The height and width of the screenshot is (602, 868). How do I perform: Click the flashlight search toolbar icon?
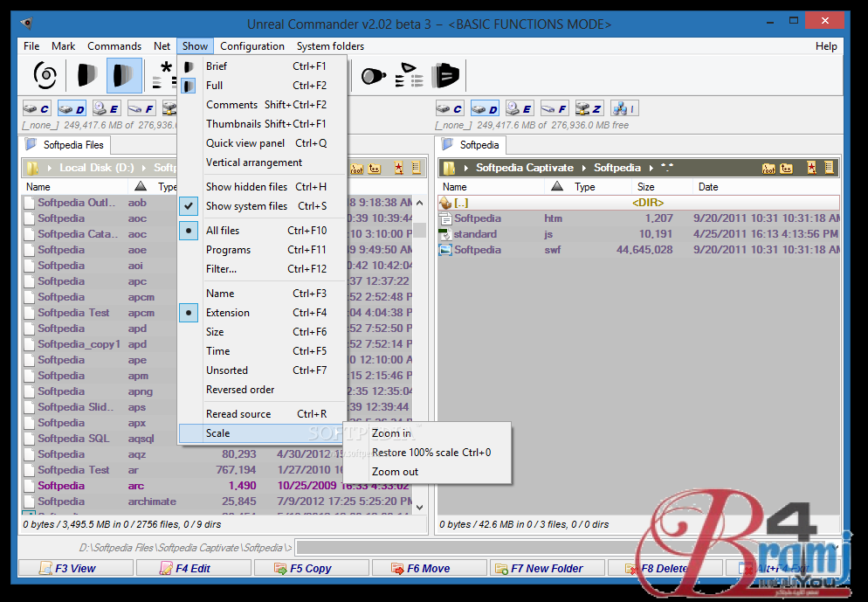[x=374, y=76]
